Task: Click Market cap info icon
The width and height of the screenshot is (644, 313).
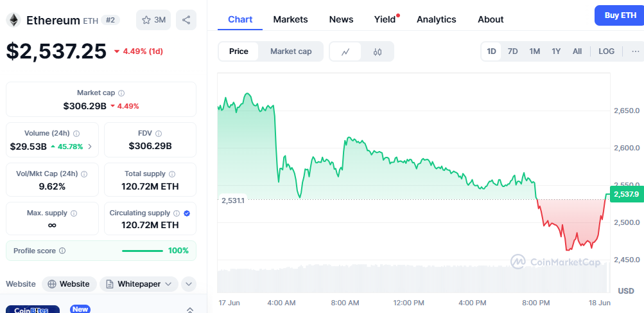Action: pyautogui.click(x=121, y=93)
